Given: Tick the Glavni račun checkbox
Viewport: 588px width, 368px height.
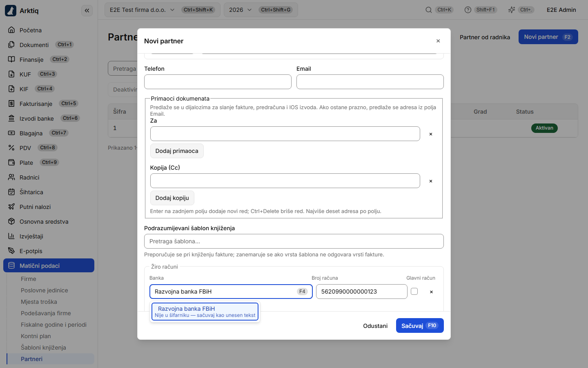Looking at the screenshot, I should click(x=414, y=292).
